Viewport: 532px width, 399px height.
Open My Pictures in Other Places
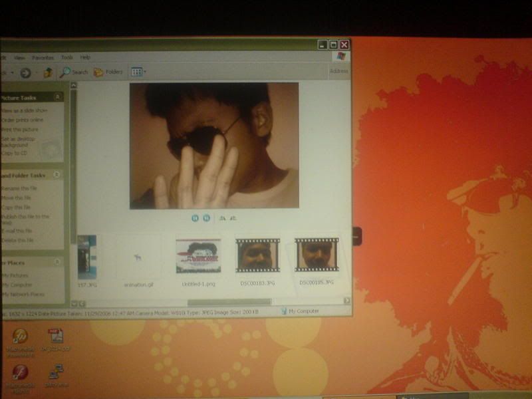pos(15,275)
